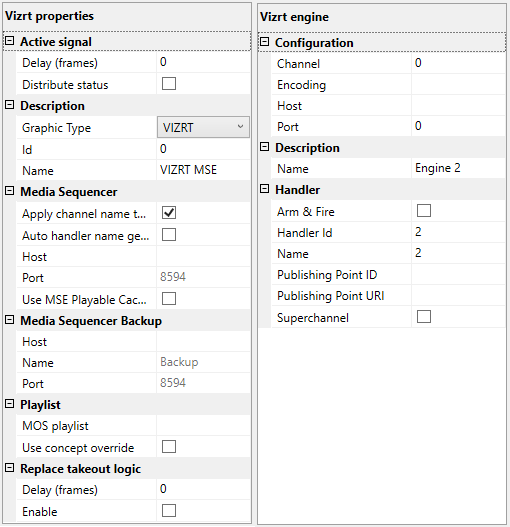
Task: Select the Apply channel name label
Action: pyautogui.click(x=84, y=214)
